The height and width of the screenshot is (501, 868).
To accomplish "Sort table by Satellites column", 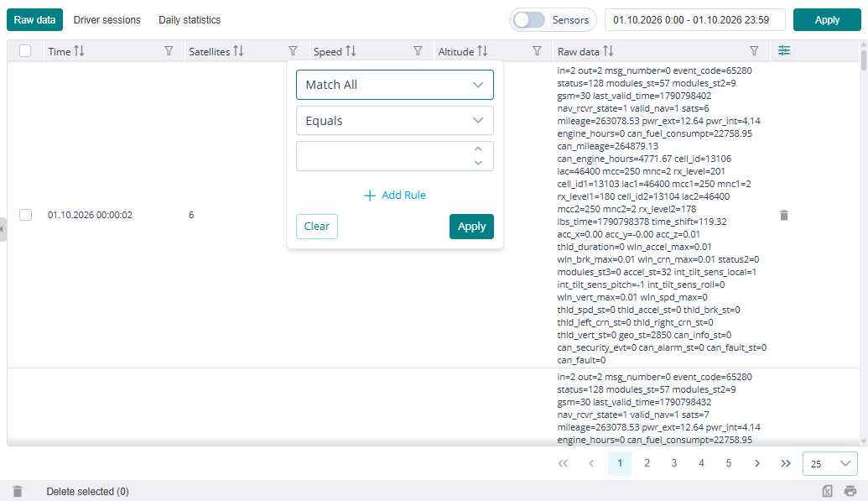I will [x=238, y=51].
